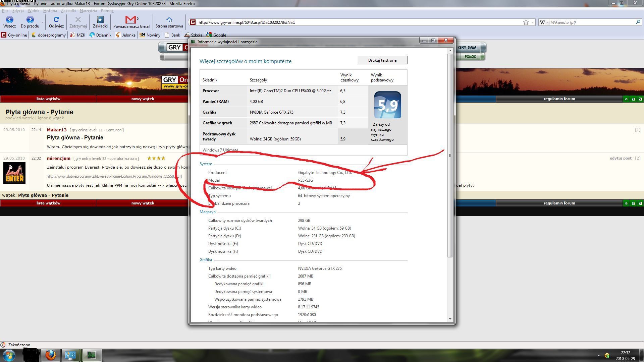Select the 1920x1080 resolution value
This screenshot has width=644, height=362.
coord(307,315)
